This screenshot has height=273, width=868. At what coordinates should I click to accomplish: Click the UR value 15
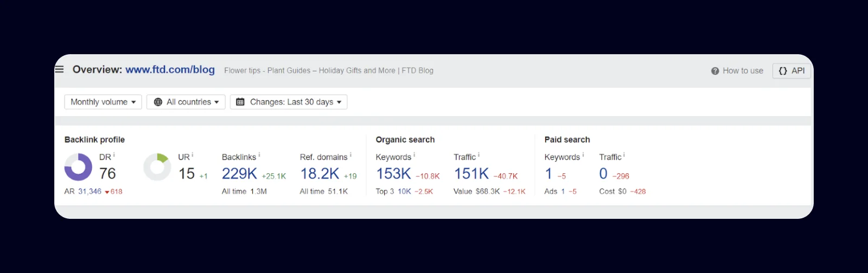tap(187, 173)
